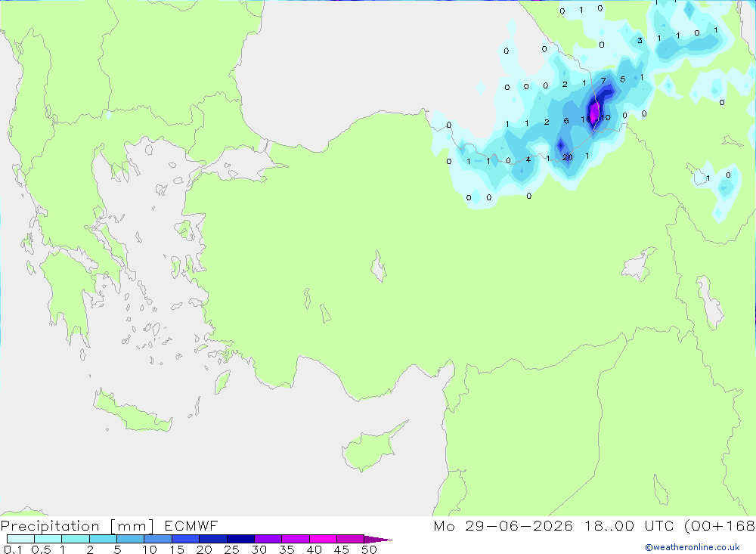Pick the 45–50 mm legend swatch
Viewport: 756px width, 554px height.
click(x=351, y=539)
